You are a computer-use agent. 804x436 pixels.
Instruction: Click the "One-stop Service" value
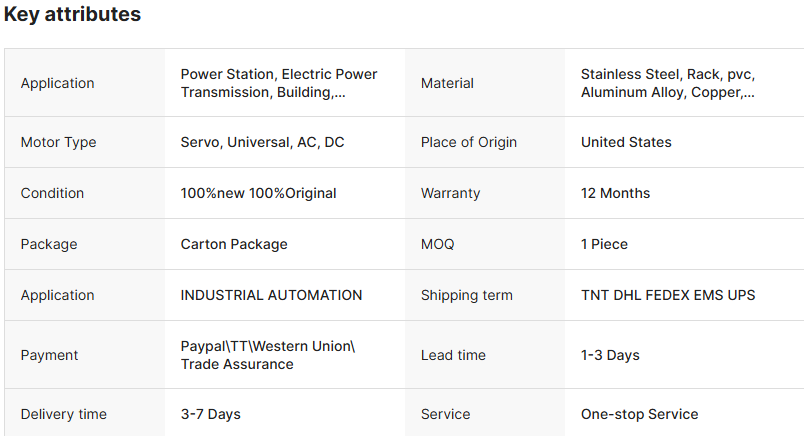[x=639, y=414]
